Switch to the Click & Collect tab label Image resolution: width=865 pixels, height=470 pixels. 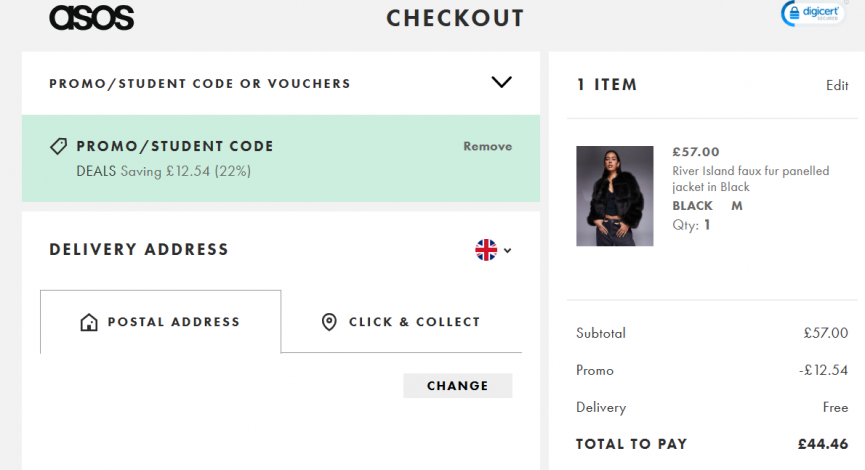[x=414, y=322]
